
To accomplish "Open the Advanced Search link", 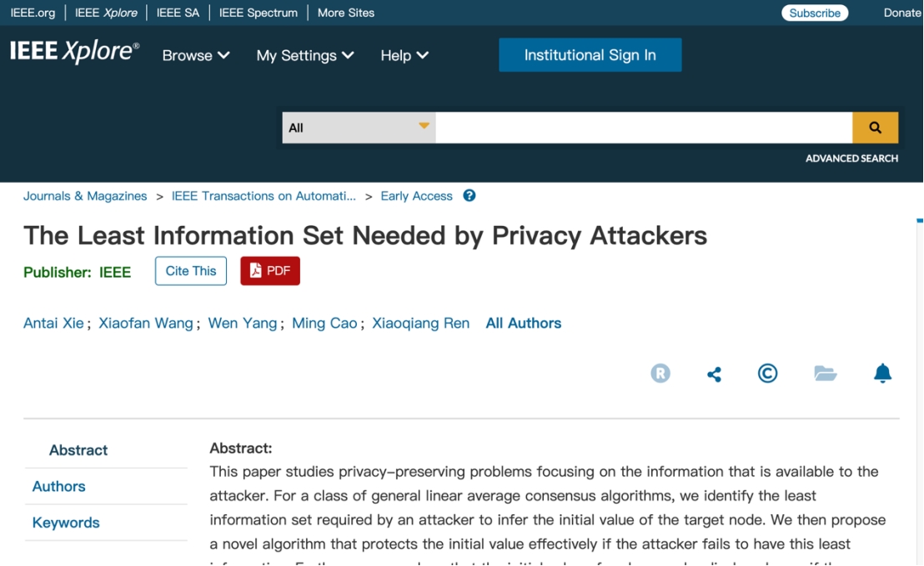I will pyautogui.click(x=851, y=158).
